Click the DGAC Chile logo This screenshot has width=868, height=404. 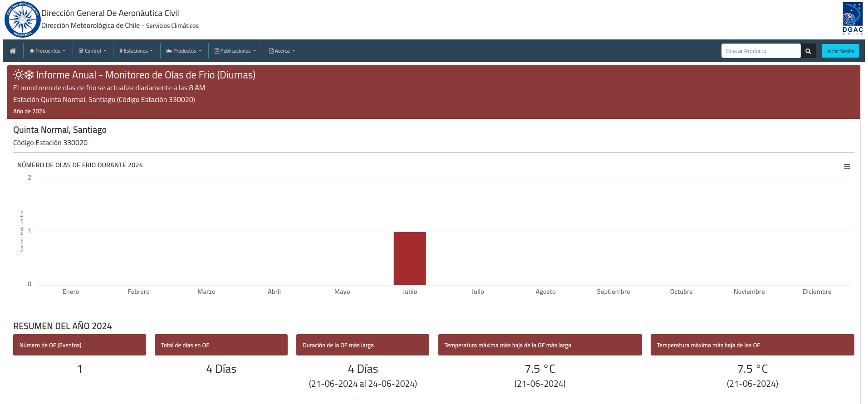(853, 19)
